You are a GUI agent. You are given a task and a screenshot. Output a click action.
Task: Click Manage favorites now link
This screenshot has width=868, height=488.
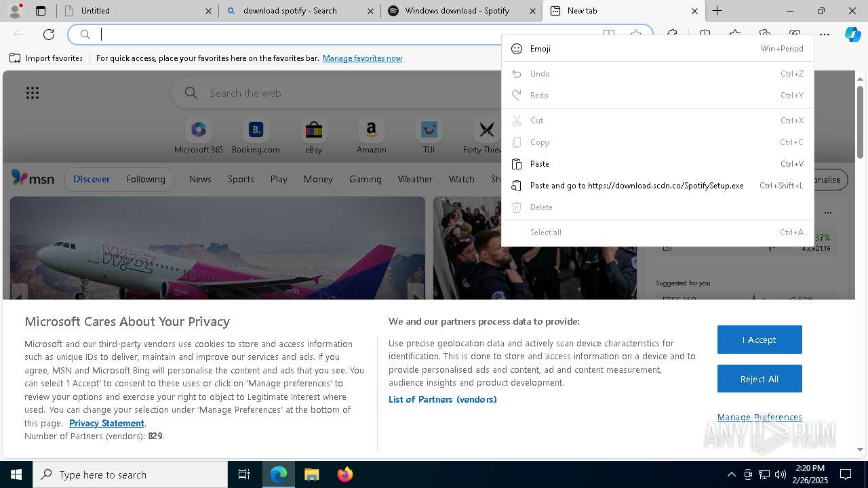coord(362,58)
